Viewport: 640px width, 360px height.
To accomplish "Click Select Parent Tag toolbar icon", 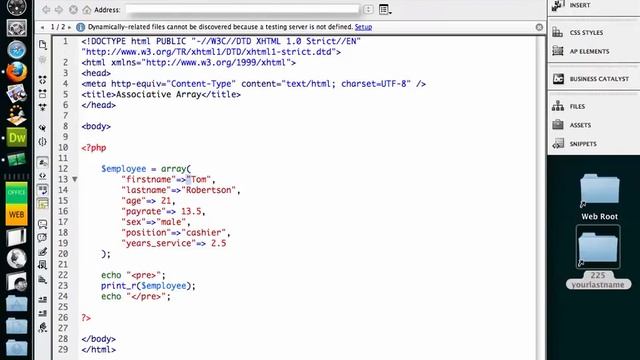I will click(x=42, y=128).
